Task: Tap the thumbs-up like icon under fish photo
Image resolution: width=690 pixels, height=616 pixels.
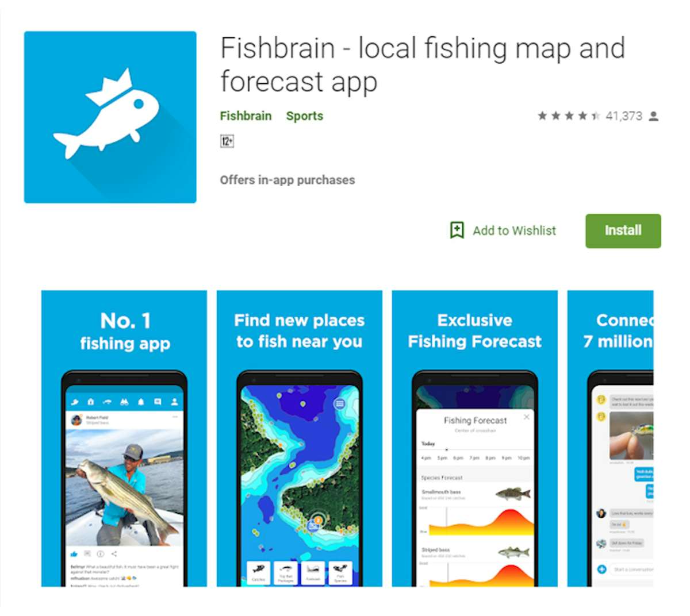Action: tap(74, 554)
